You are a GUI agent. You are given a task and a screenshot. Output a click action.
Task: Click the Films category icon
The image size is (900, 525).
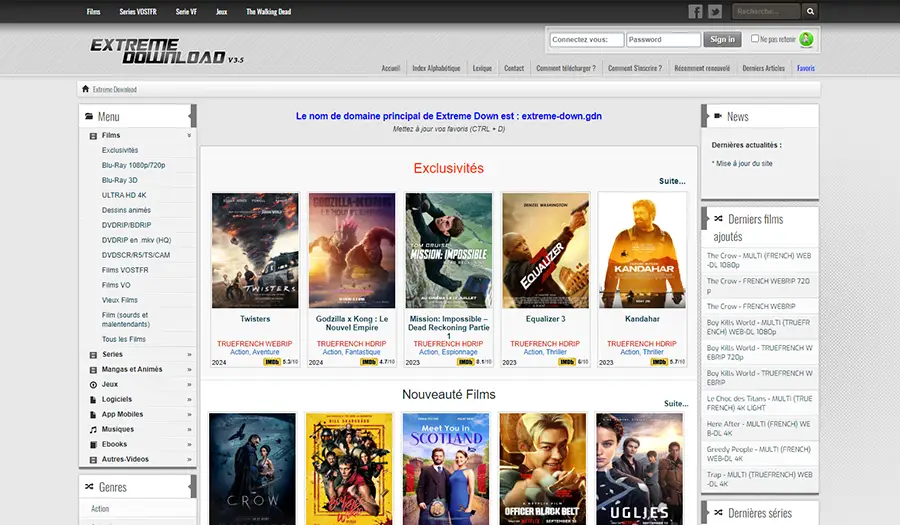(x=93, y=136)
